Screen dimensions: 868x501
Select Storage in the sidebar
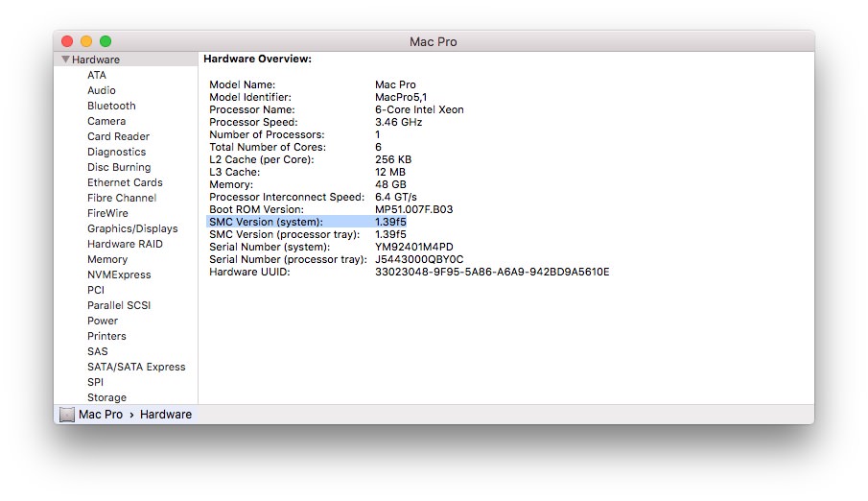click(106, 397)
